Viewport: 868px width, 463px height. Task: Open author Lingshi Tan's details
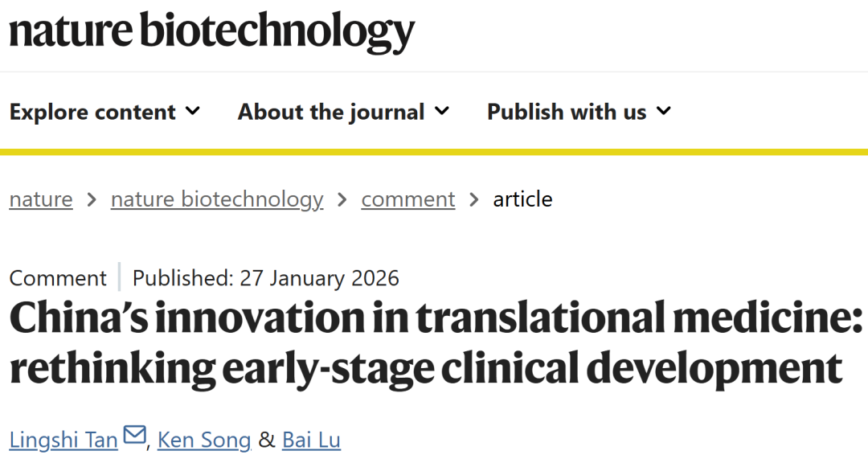coord(63,440)
